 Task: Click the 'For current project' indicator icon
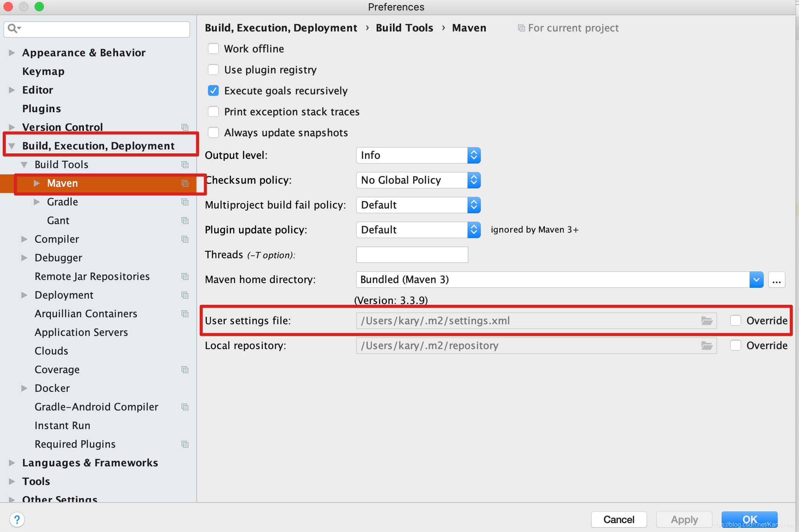click(522, 28)
